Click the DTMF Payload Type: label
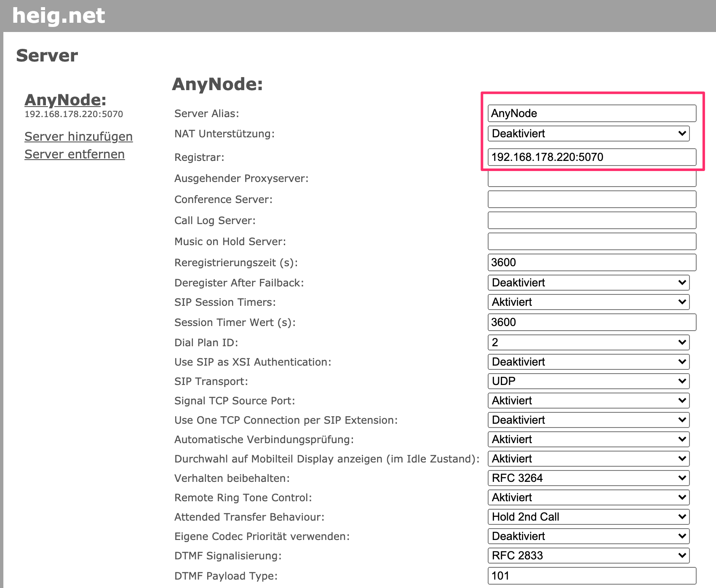Viewport: 716px width, 588px height. tap(226, 576)
